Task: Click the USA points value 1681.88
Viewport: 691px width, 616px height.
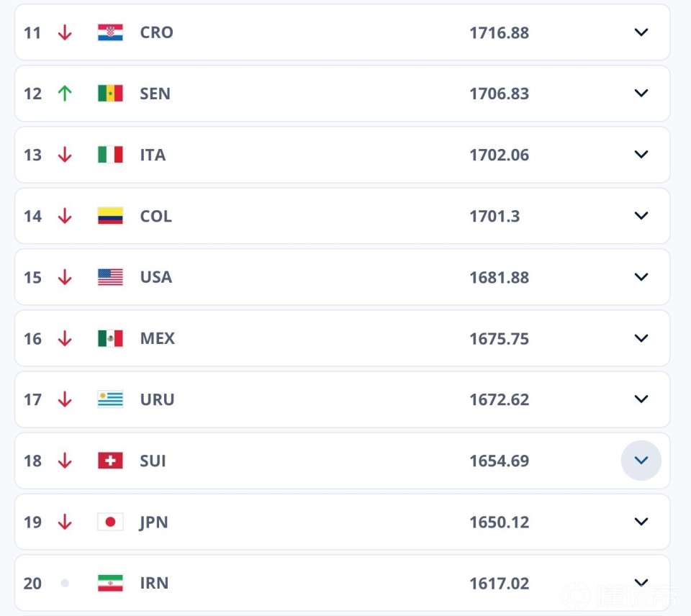Action: tap(499, 277)
